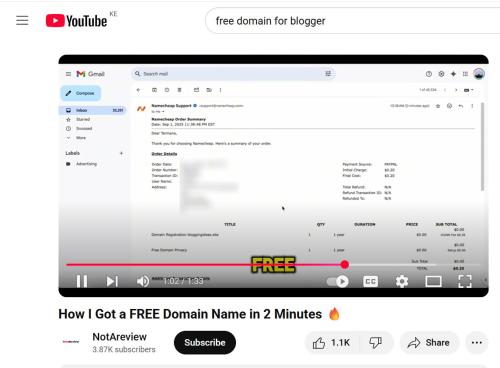The width and height of the screenshot is (500, 368).
Task: Click the Gmail search mail field in video
Action: coord(233,74)
